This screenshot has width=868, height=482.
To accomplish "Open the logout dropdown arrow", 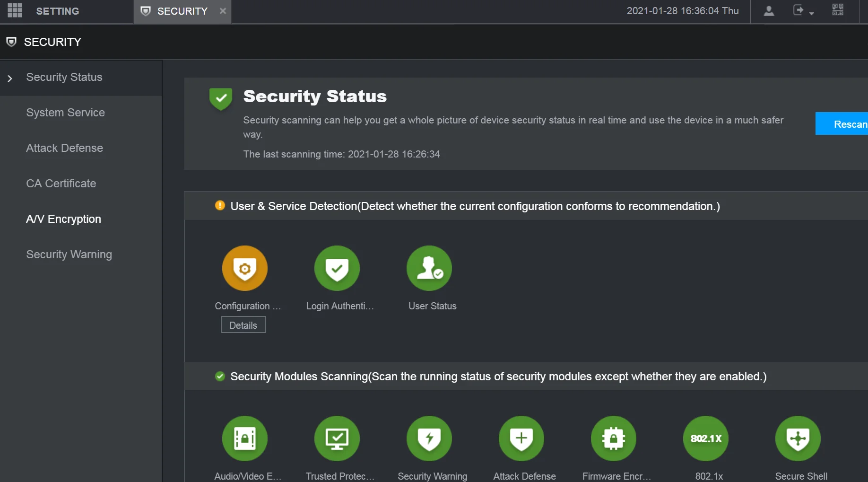I will tap(812, 13).
